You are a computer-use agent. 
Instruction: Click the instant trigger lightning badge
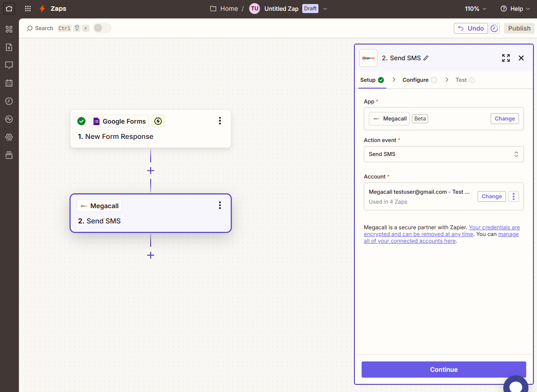pyautogui.click(x=158, y=121)
